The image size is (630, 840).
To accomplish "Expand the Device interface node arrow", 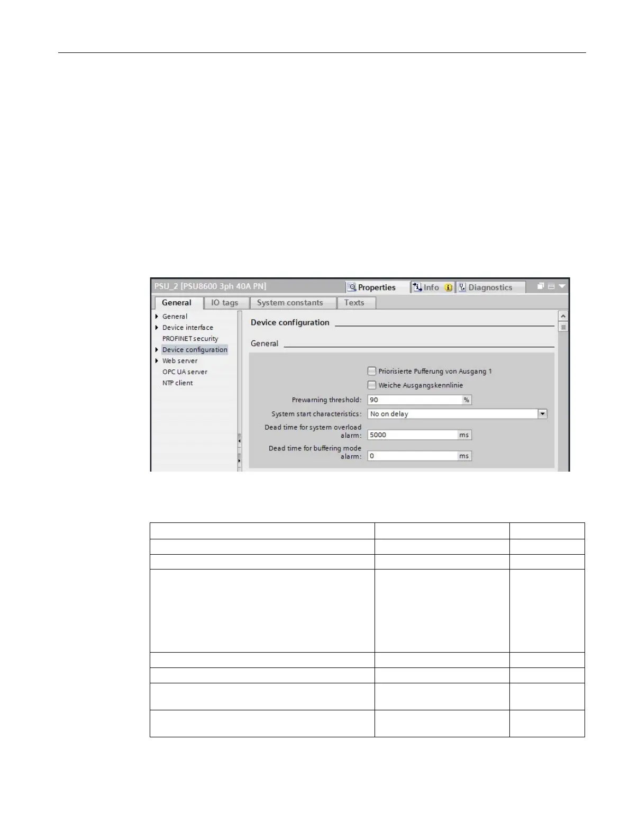I will 157,328.
